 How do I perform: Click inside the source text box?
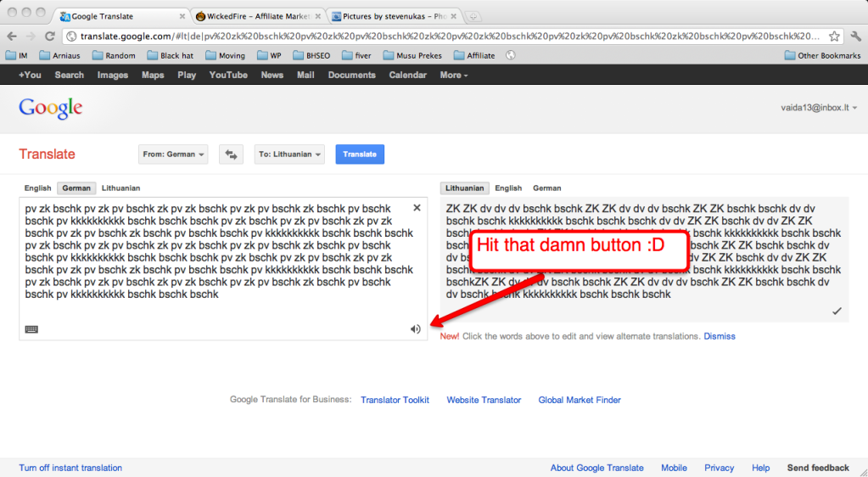[223, 269]
